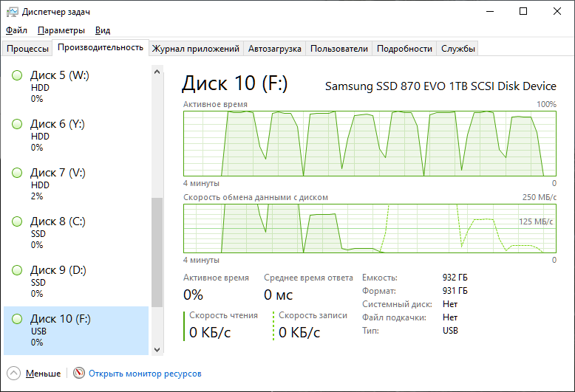Click the resource monitor icon
The height and width of the screenshot is (392, 575).
click(79, 374)
